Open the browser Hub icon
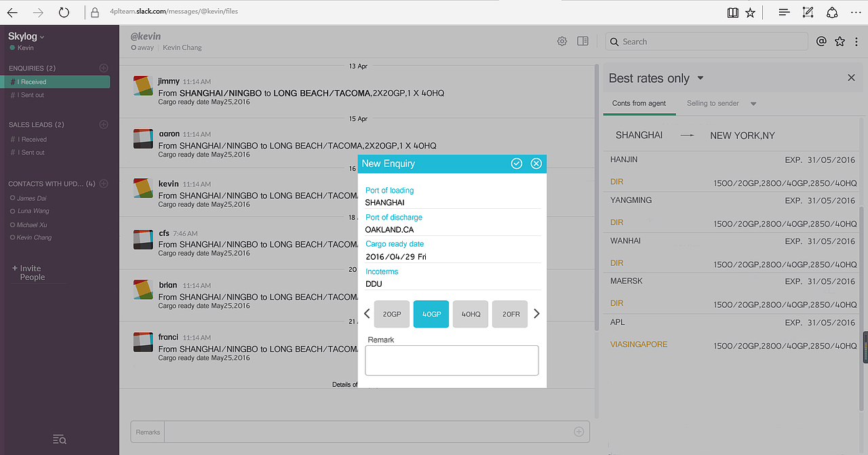Viewport: 868px width, 455px height. [x=784, y=12]
